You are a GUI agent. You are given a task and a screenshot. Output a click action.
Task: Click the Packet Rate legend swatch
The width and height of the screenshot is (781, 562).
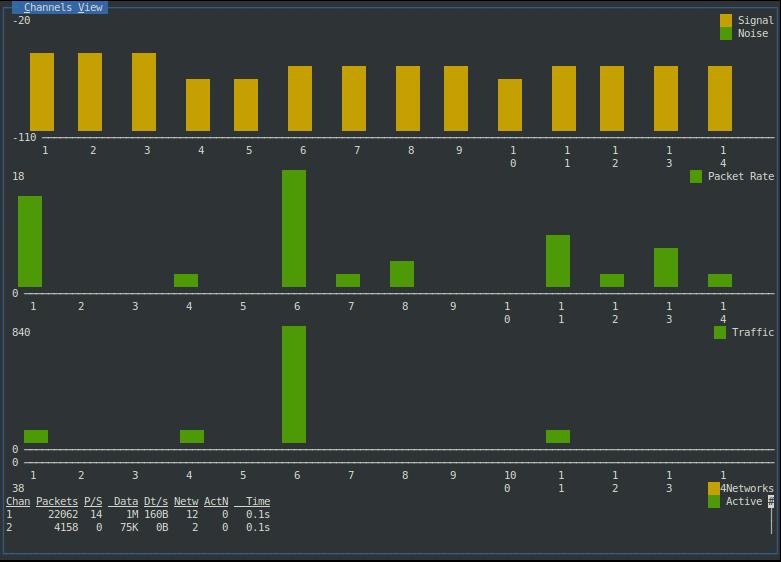click(x=696, y=176)
